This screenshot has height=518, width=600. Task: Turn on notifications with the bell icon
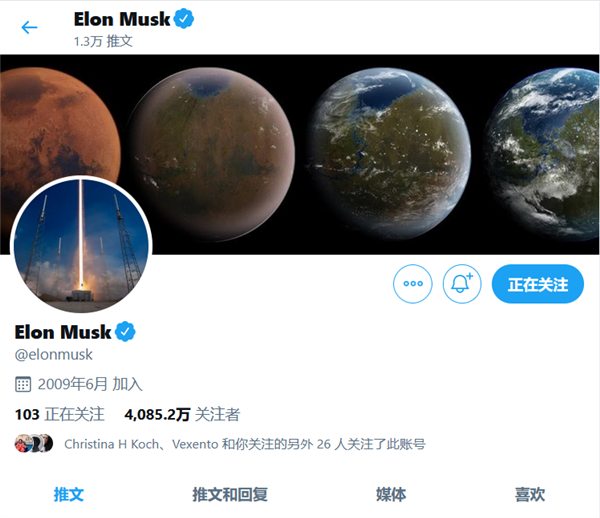point(462,284)
